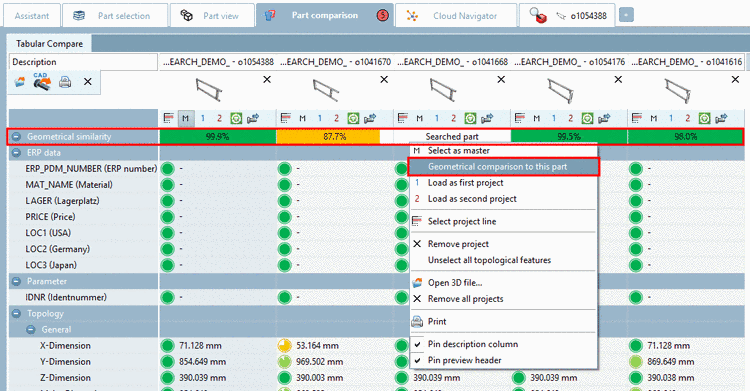Remove part o1041670 with its X
The width and height of the screenshot is (750, 391).
(x=384, y=79)
